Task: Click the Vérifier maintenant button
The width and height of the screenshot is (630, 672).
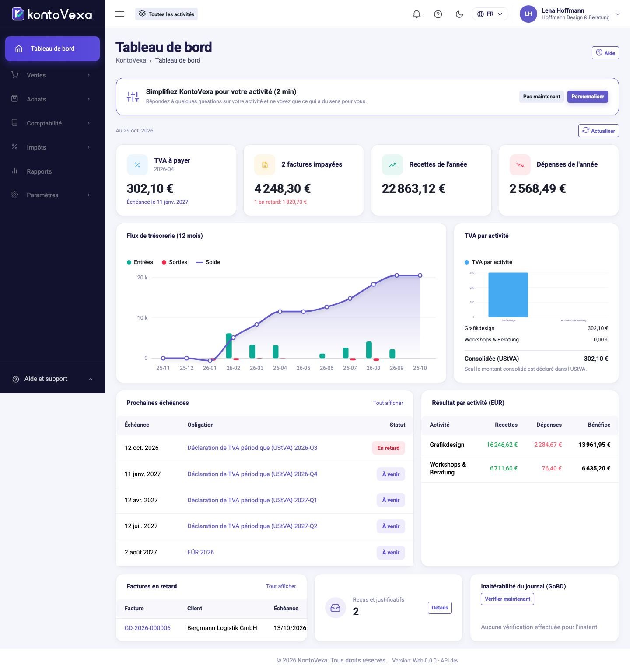Action: point(507,599)
